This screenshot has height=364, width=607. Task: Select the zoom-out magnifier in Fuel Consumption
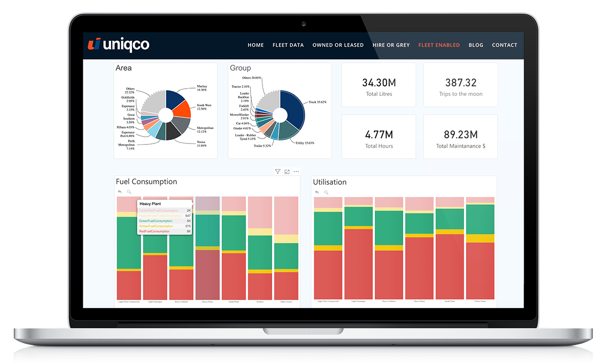[x=128, y=191]
